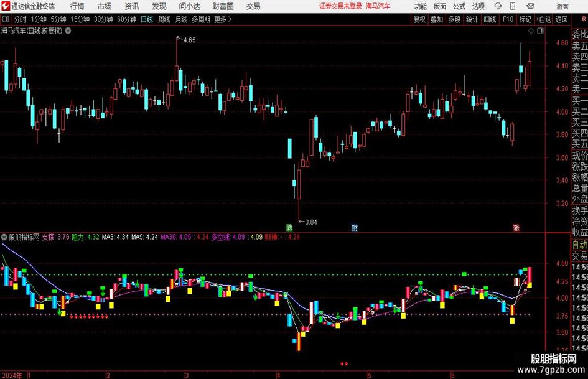The width and height of the screenshot is (588, 379).
Task: Click the 叠加 overlay button
Action: (x=437, y=19)
